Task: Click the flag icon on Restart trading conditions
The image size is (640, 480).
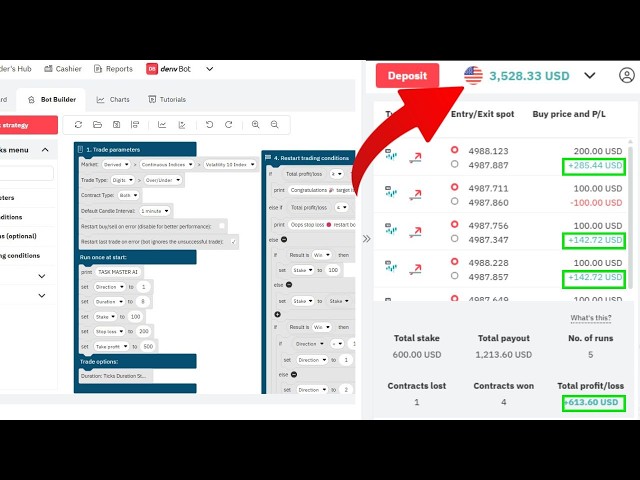Action: pos(268,158)
